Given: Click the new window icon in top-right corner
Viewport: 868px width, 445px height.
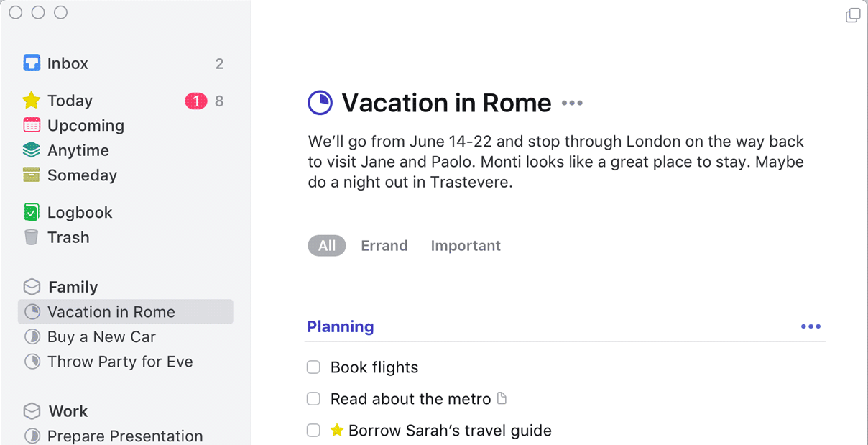Looking at the screenshot, I should tap(853, 15).
